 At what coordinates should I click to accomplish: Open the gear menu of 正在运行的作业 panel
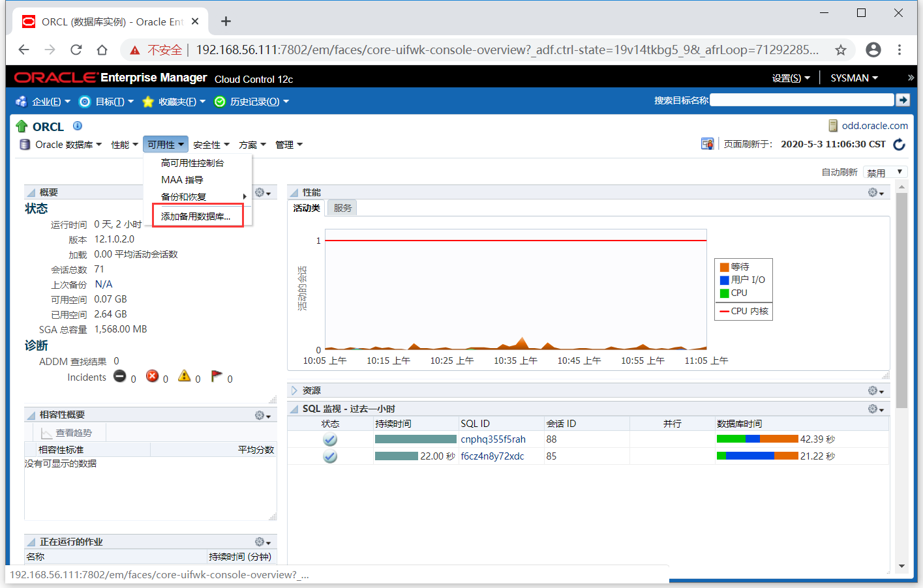(x=262, y=542)
